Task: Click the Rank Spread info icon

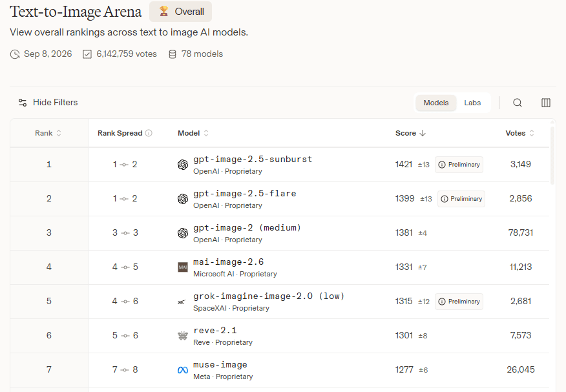Action: click(x=149, y=133)
